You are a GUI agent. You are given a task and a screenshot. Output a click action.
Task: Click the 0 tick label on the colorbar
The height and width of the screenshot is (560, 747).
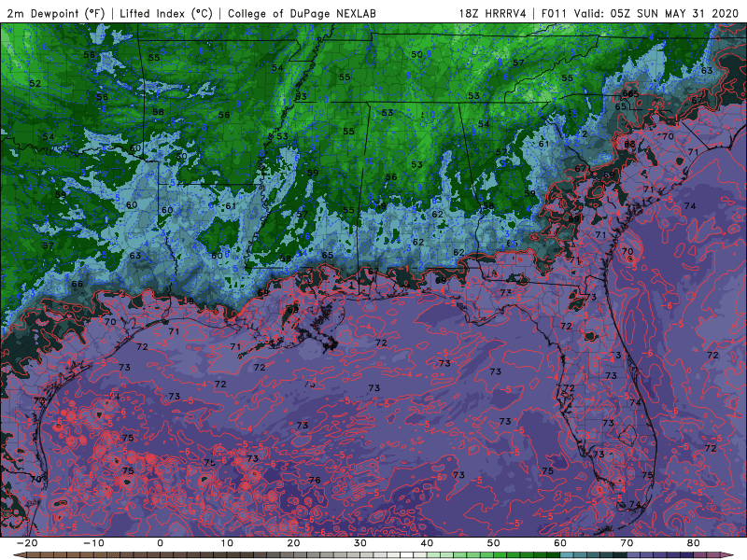pyautogui.click(x=160, y=543)
